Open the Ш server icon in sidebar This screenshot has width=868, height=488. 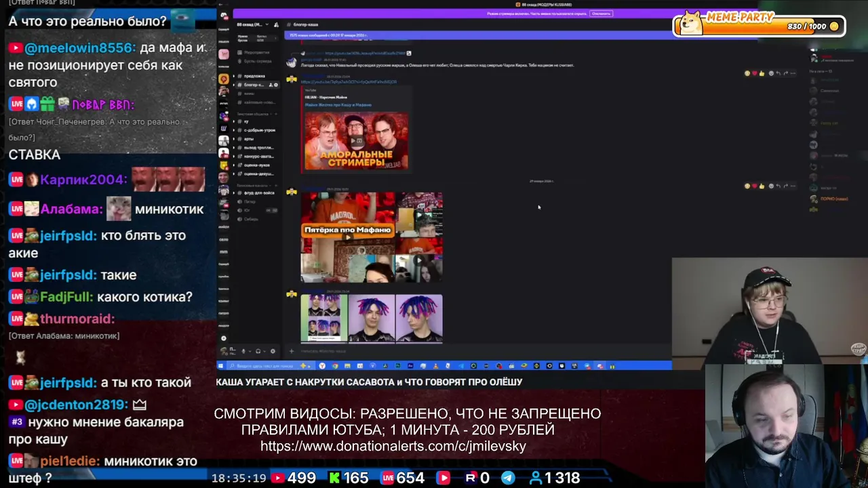224,129
